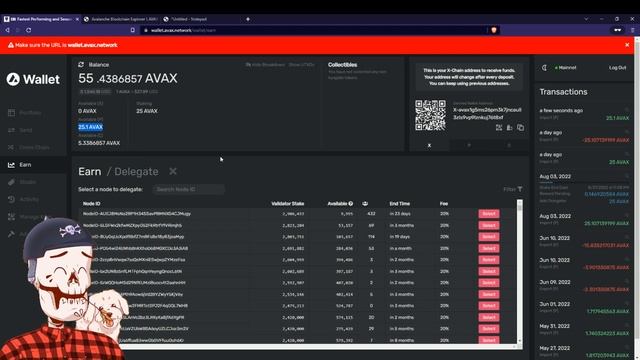This screenshot has width=640, height=360.
Task: Click the Avalanche Wallet logo
Action: (x=33, y=79)
